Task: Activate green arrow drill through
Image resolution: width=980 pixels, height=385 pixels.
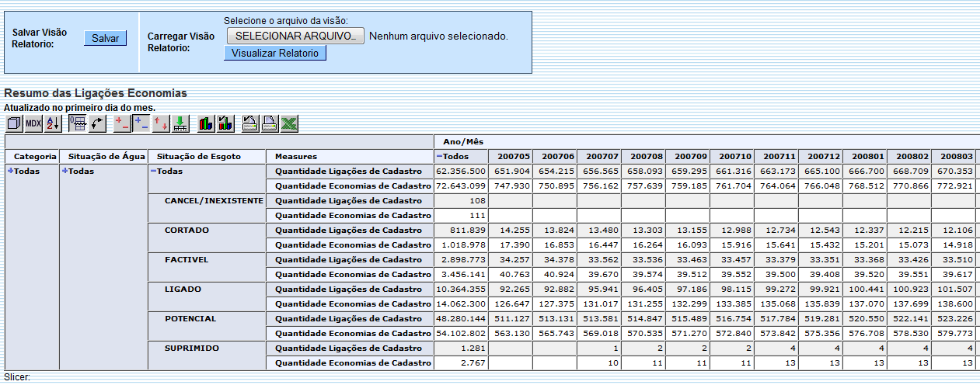Action: [x=180, y=123]
